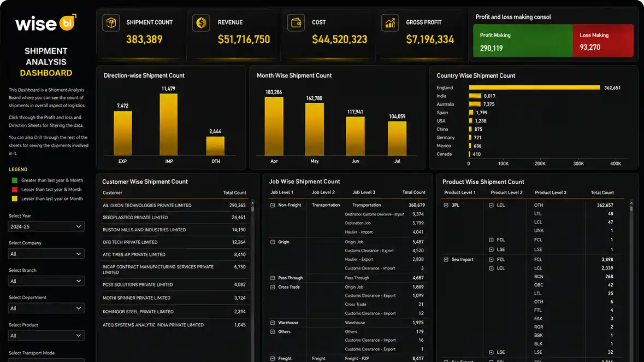Image resolution: width=644 pixels, height=362 pixels.
Task: Open the Select Department dropdown
Action: 46,308
